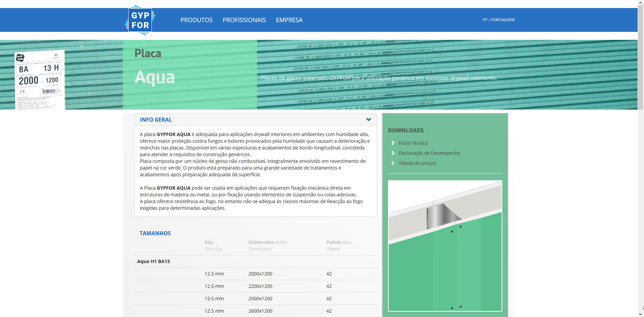Open Tabela de preços link
Image resolution: width=644 pixels, height=317 pixels.
417,163
